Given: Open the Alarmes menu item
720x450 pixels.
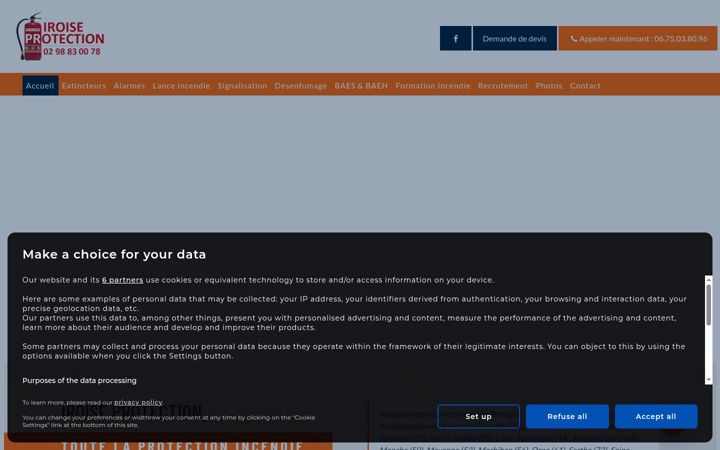Looking at the screenshot, I should pos(129,85).
